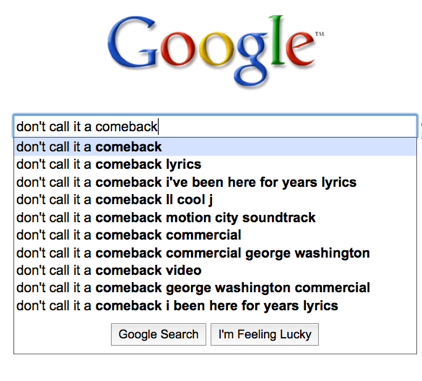Click the lowercase blue g in the logo
This screenshot has height=381, width=422.
pyautogui.click(x=251, y=59)
